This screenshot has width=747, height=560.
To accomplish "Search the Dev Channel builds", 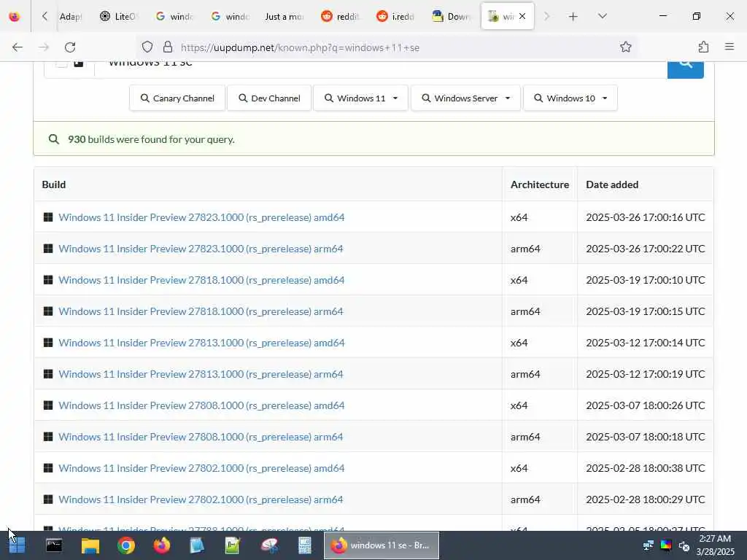I will [x=269, y=98].
